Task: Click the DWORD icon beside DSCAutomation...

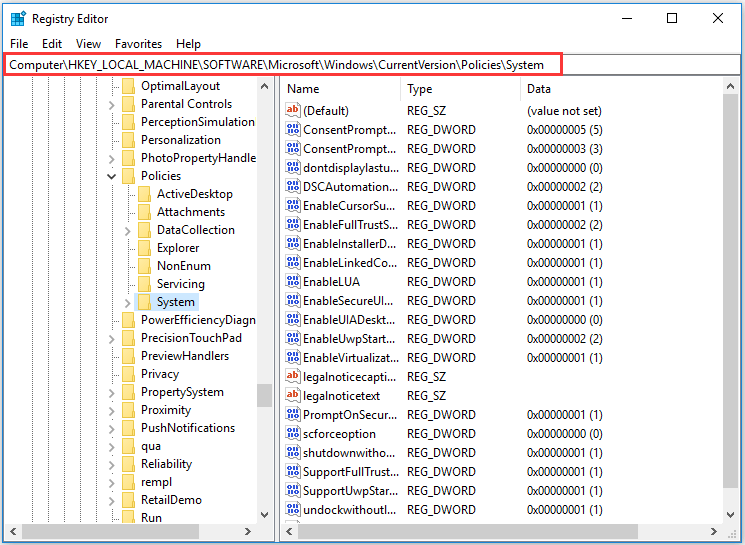Action: point(293,186)
